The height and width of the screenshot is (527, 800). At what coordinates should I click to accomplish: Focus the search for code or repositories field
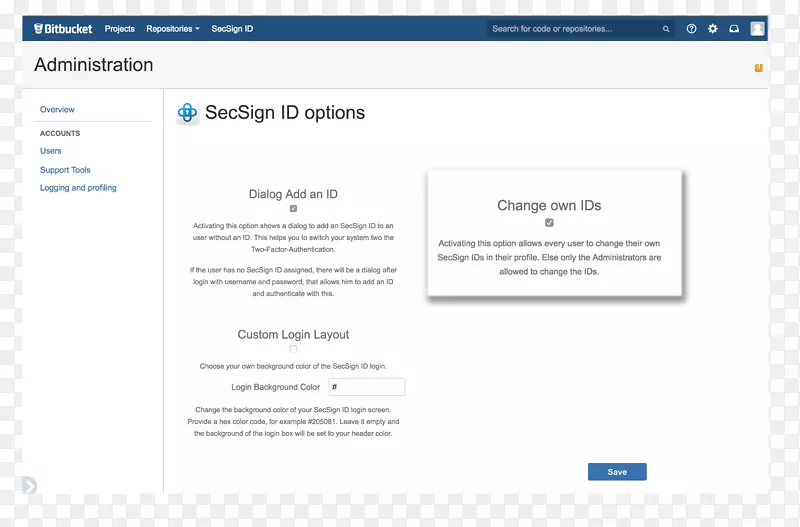[x=580, y=29]
